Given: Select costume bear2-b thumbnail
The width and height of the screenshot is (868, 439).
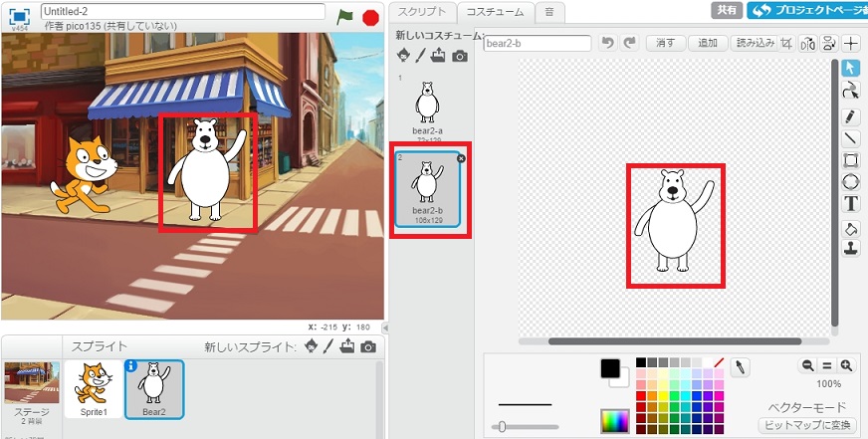Looking at the screenshot, I should coord(427,189).
